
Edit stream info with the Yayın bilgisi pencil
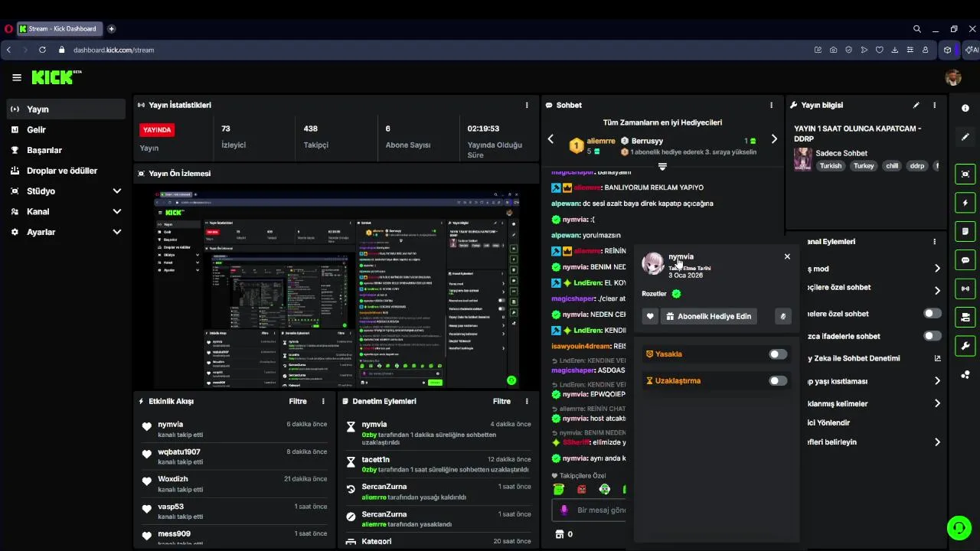(x=916, y=105)
